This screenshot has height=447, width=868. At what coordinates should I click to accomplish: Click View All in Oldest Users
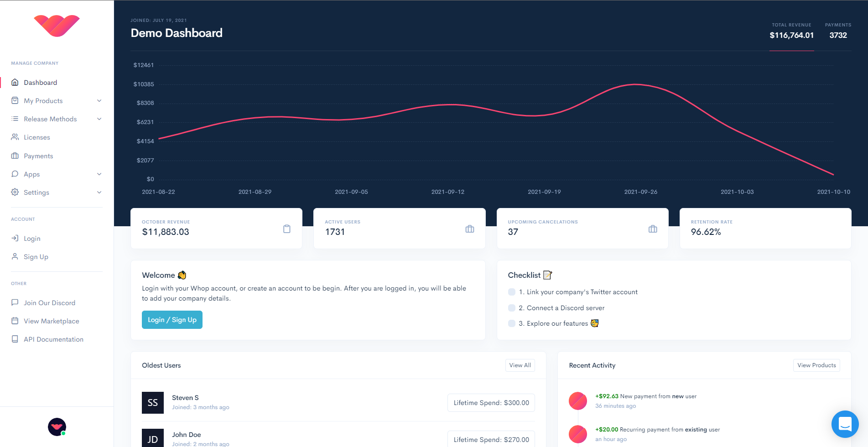[x=520, y=365]
